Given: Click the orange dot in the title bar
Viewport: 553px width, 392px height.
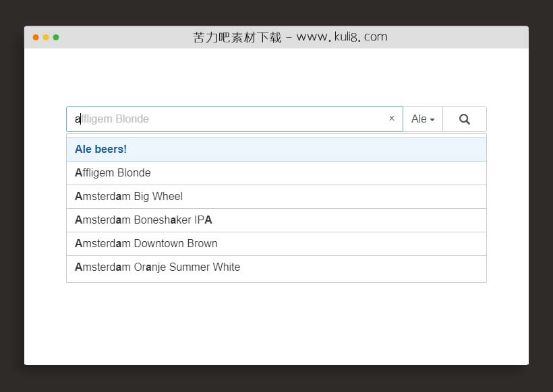Looking at the screenshot, I should click(x=36, y=37).
